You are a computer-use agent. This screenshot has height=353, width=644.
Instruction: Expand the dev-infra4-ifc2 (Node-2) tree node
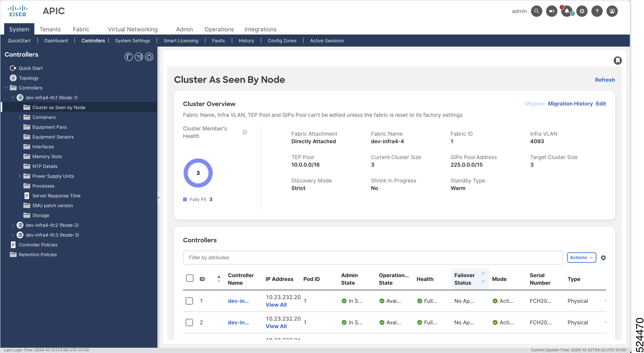13,225
